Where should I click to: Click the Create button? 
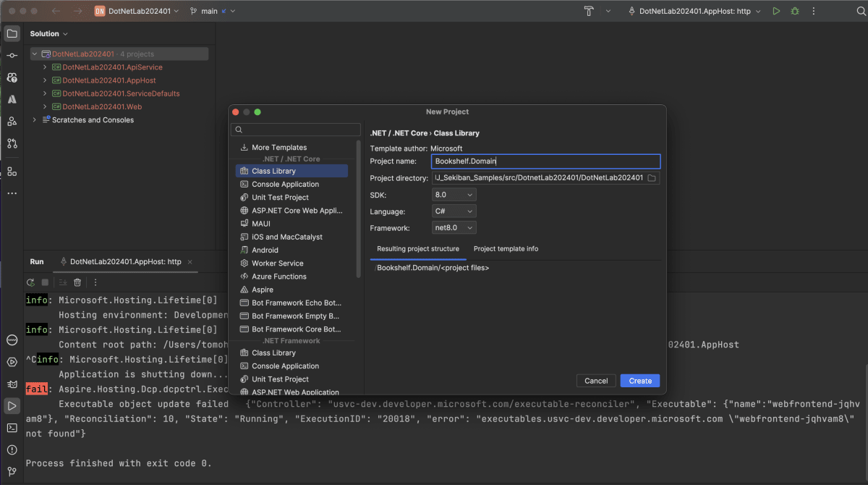(x=639, y=381)
